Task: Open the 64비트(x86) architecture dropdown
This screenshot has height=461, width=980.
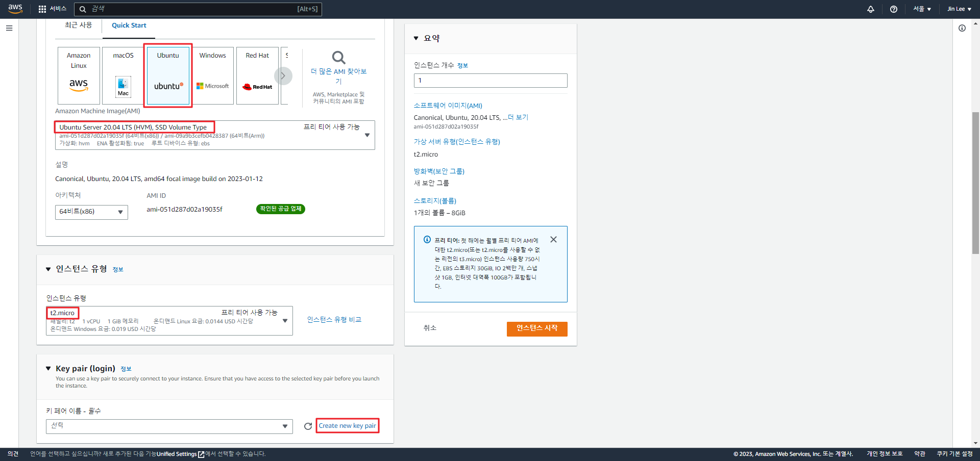Action: point(91,212)
